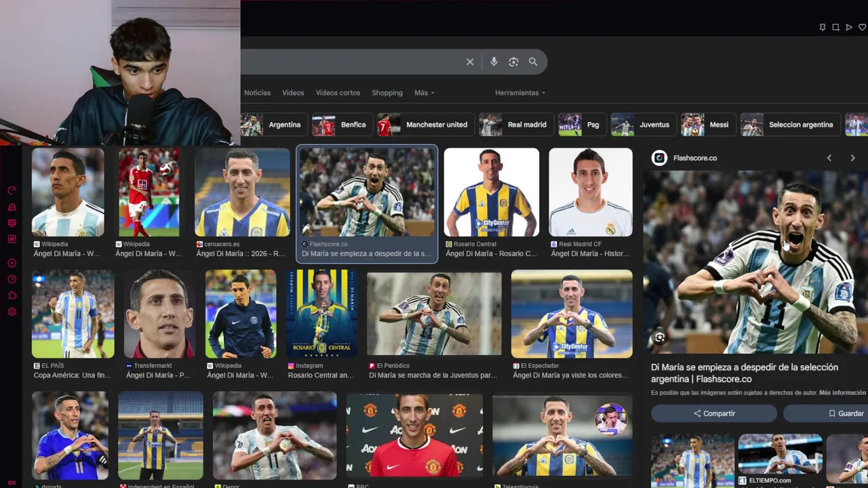Open the EL PAÍS Copa América thumbnail
This screenshot has width=868, height=488.
point(73,314)
